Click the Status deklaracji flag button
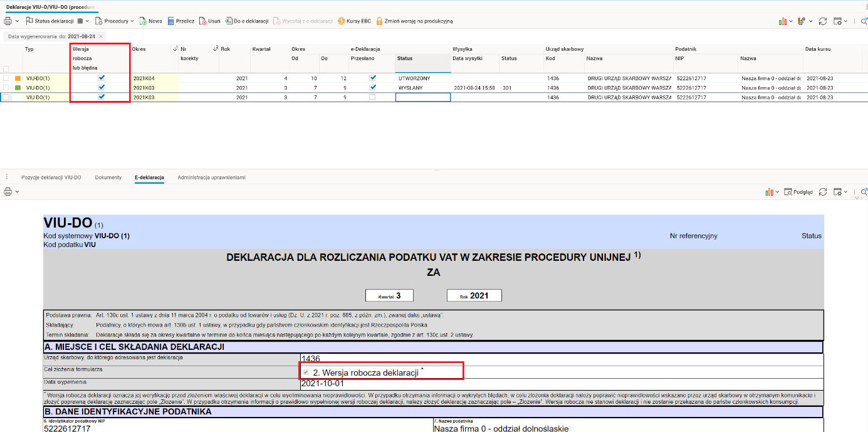 [x=50, y=21]
